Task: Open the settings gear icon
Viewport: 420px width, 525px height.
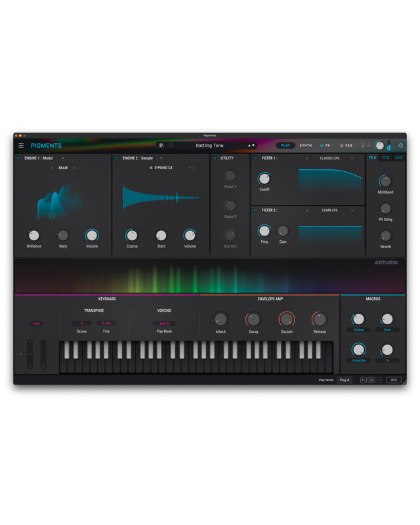Action: (400, 145)
